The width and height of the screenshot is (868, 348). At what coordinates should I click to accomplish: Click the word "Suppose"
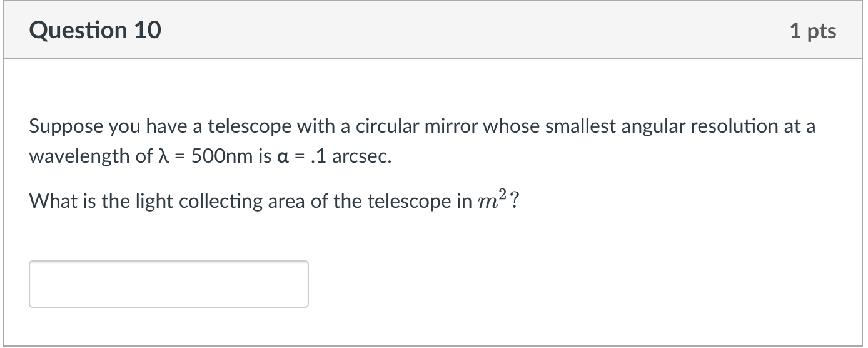(66, 127)
